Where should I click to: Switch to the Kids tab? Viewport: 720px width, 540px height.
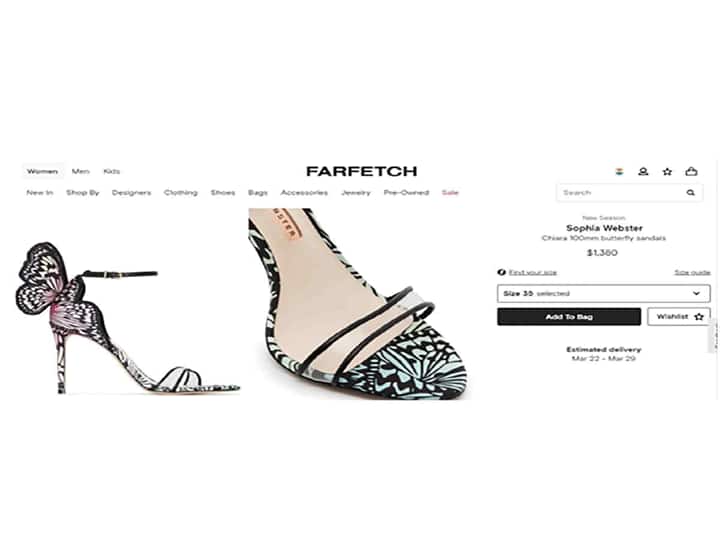pyautogui.click(x=112, y=171)
